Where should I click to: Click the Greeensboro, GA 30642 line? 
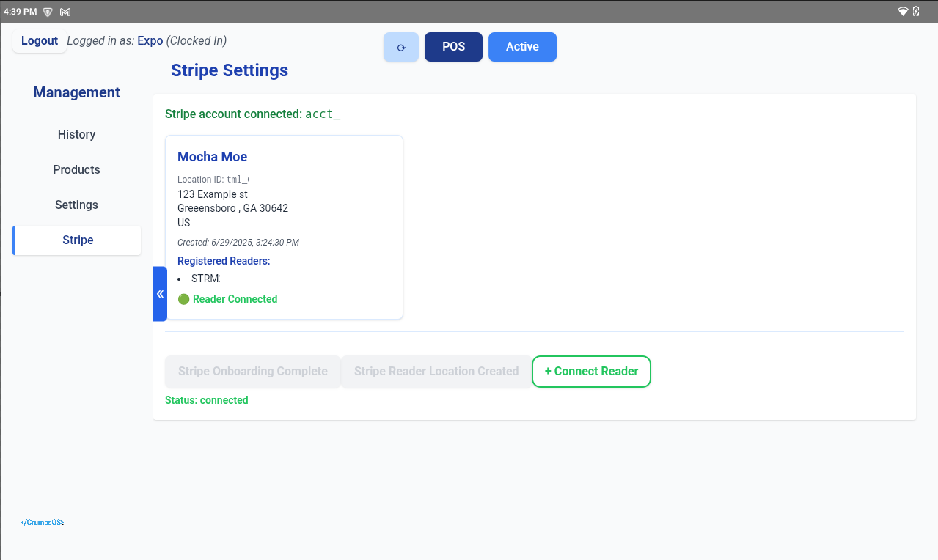click(x=233, y=208)
